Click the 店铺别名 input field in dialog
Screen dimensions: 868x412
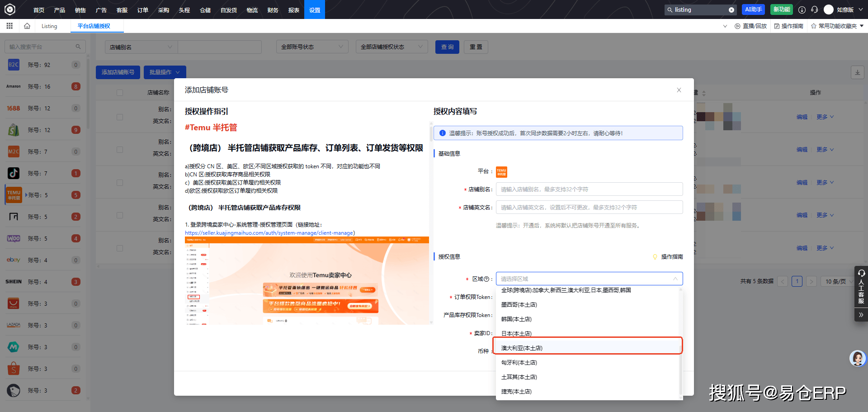(589, 189)
